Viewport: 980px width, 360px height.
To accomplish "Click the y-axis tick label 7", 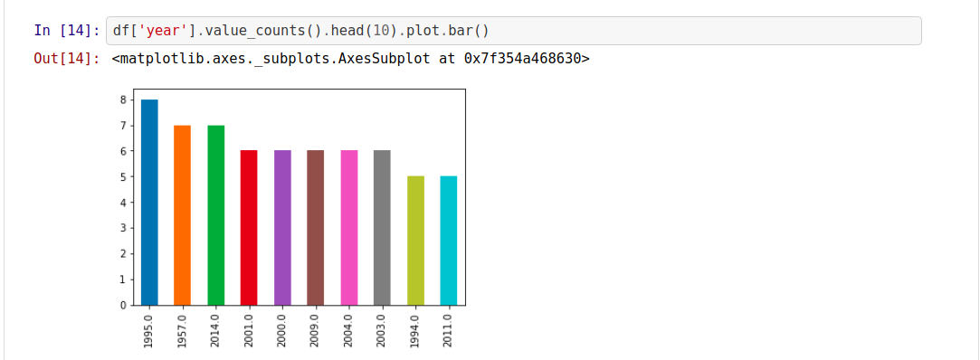I will pos(123,126).
